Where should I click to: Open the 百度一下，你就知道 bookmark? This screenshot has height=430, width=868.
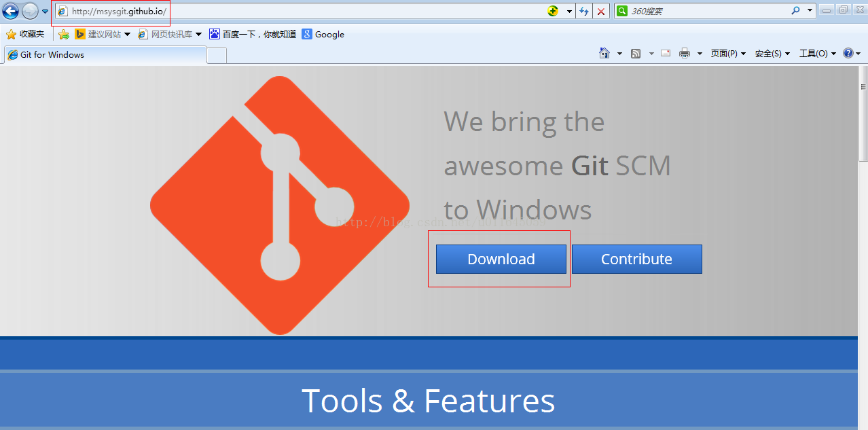pyautogui.click(x=253, y=34)
